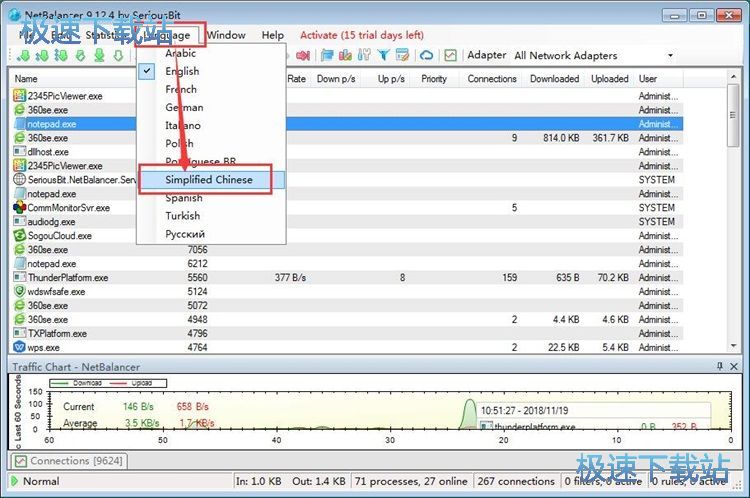Choose Turkish language

[x=210, y=216]
